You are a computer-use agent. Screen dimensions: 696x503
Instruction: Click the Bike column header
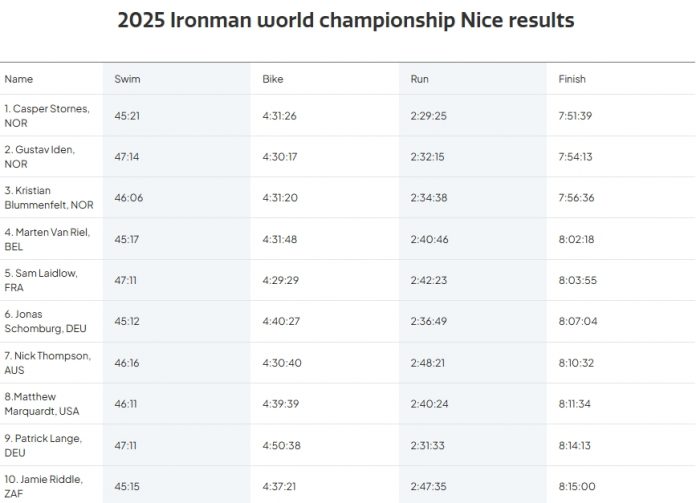pos(273,79)
